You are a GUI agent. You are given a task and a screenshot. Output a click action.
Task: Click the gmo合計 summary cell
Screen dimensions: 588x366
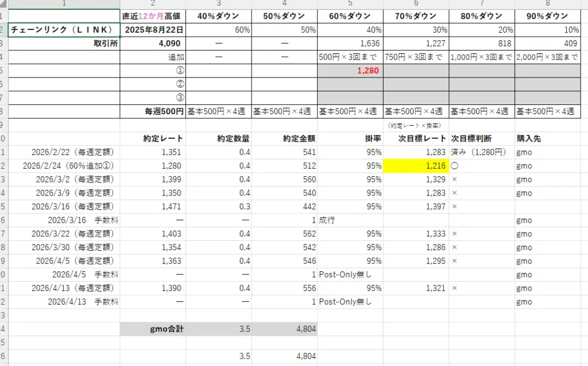coord(152,329)
